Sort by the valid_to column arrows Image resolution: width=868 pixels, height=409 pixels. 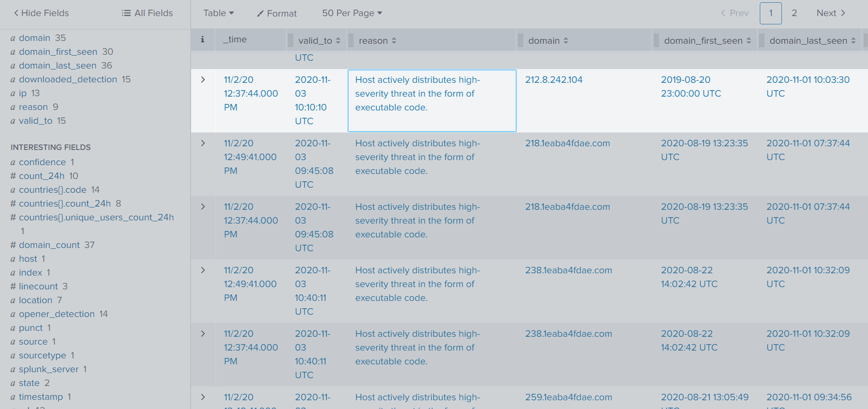tap(338, 41)
